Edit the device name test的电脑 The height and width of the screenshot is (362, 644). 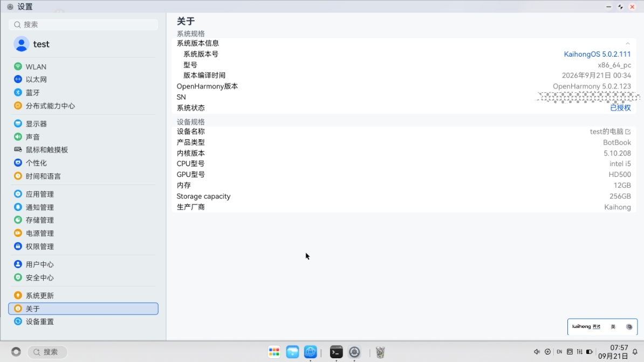(x=628, y=132)
